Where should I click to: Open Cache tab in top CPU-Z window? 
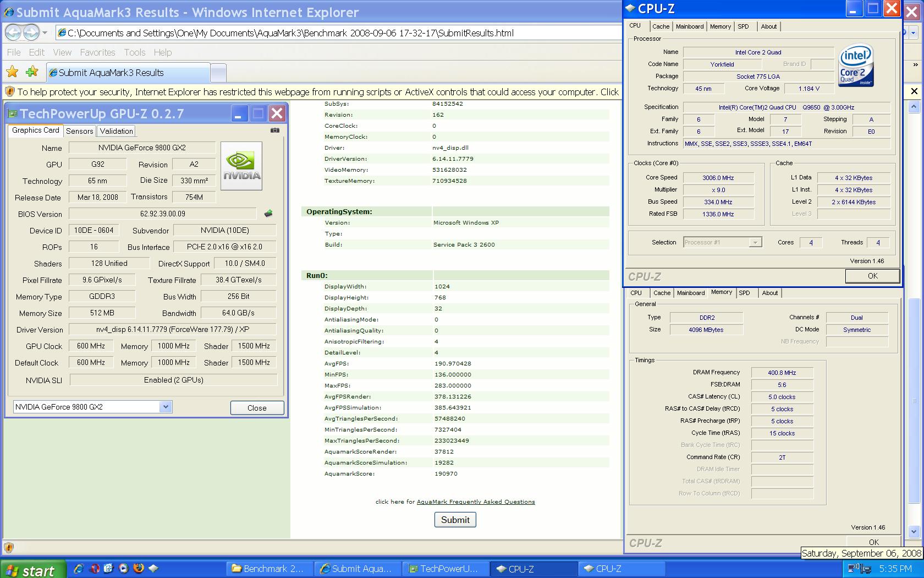pyautogui.click(x=661, y=26)
